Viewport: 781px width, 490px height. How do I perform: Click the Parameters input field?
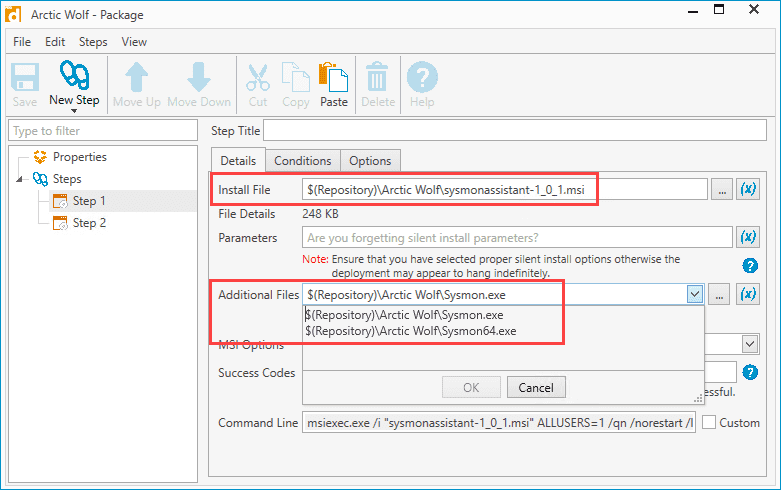(x=517, y=238)
